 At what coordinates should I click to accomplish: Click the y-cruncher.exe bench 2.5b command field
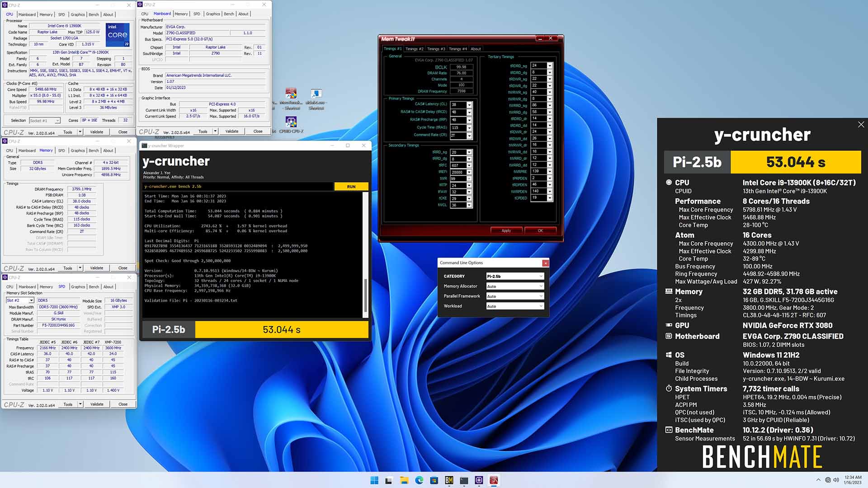tap(238, 187)
